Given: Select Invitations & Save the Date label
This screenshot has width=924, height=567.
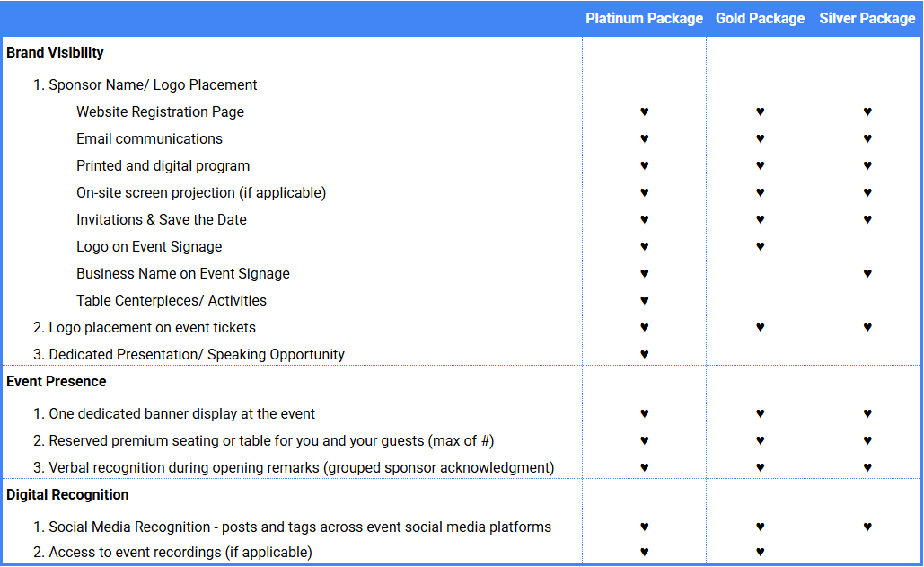Looking at the screenshot, I should pyautogui.click(x=162, y=220).
